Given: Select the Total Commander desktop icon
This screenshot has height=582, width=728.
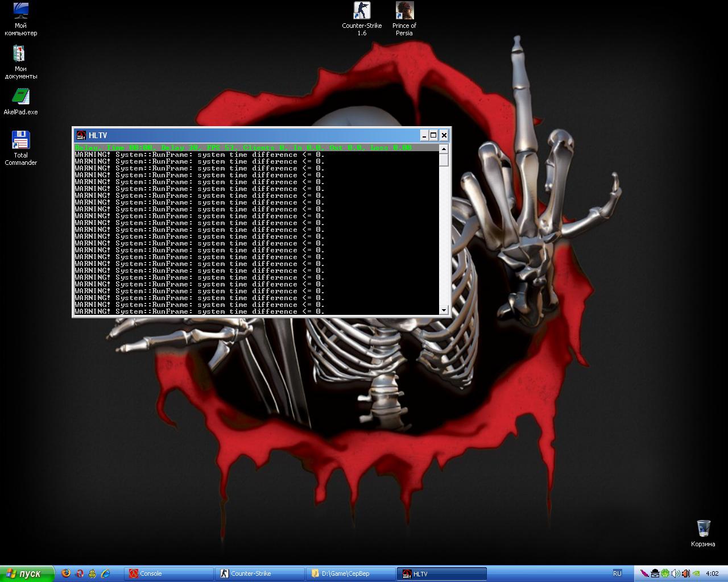Looking at the screenshot, I should [x=20, y=148].
